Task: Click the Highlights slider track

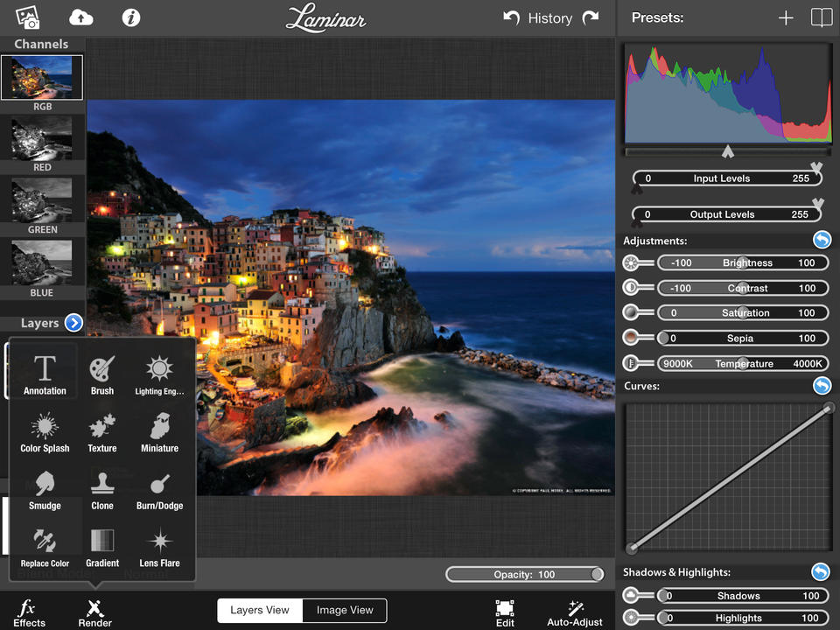Action: pyautogui.click(x=743, y=618)
